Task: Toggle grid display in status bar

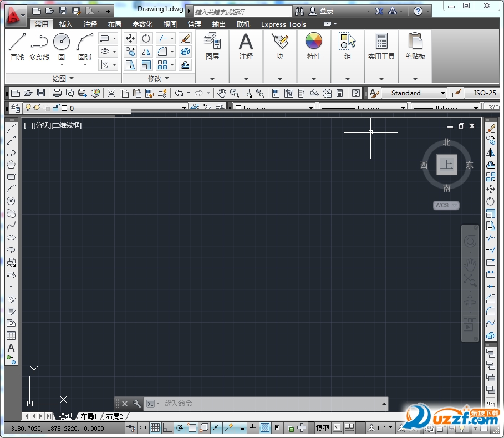Action: click(x=155, y=427)
